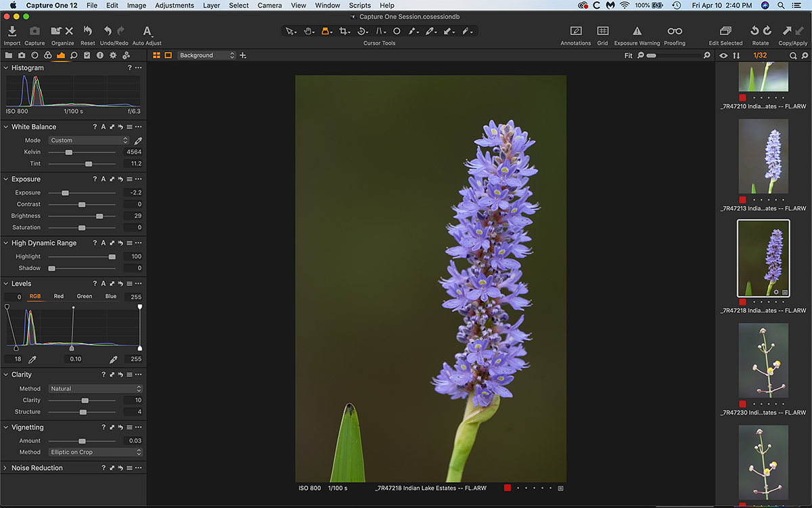Collapse the Exposure panel
812x508 pixels.
click(x=5, y=179)
